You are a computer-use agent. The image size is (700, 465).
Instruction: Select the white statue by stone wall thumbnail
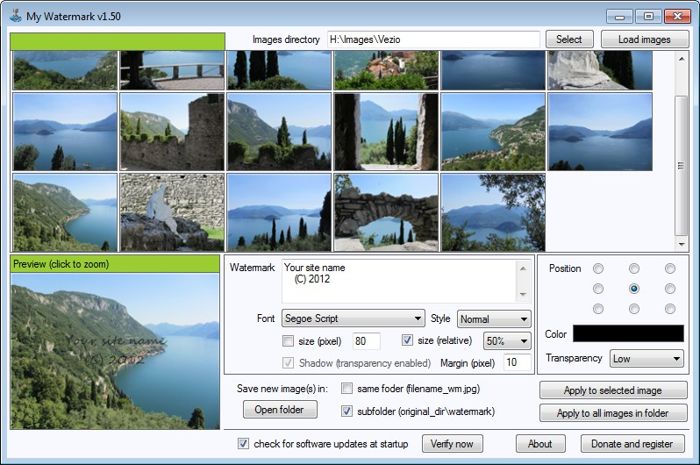click(172, 212)
